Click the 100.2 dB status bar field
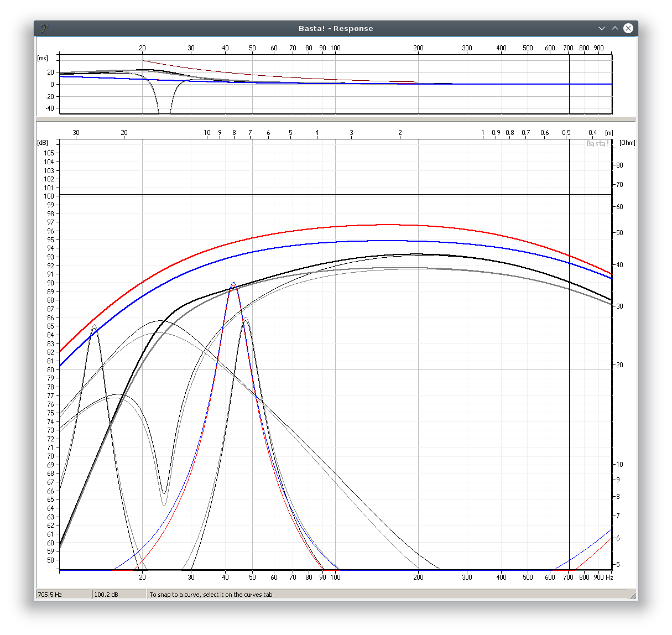 (119, 595)
